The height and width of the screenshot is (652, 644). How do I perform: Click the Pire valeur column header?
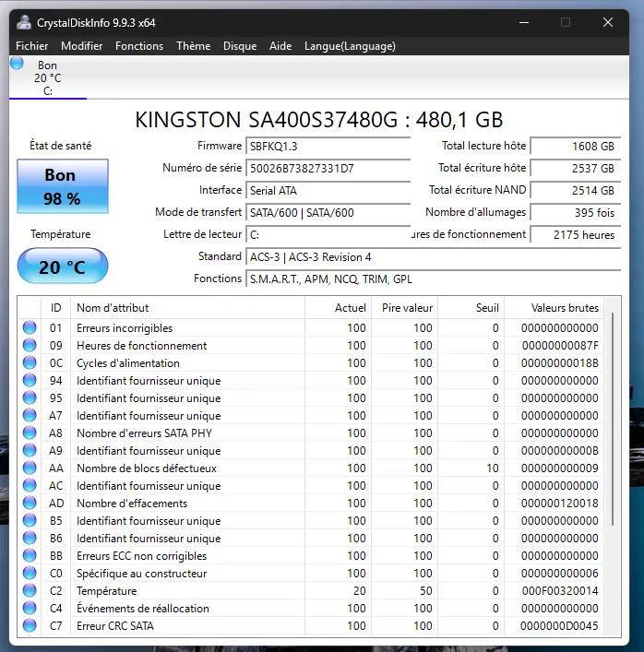404,308
